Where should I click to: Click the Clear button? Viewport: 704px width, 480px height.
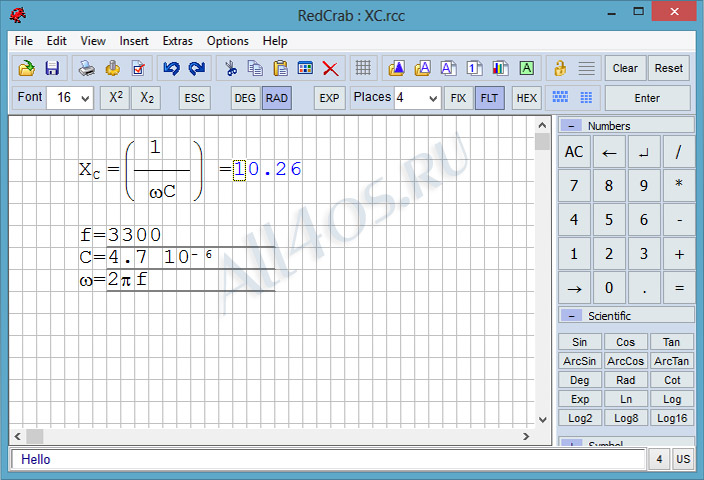pos(625,68)
